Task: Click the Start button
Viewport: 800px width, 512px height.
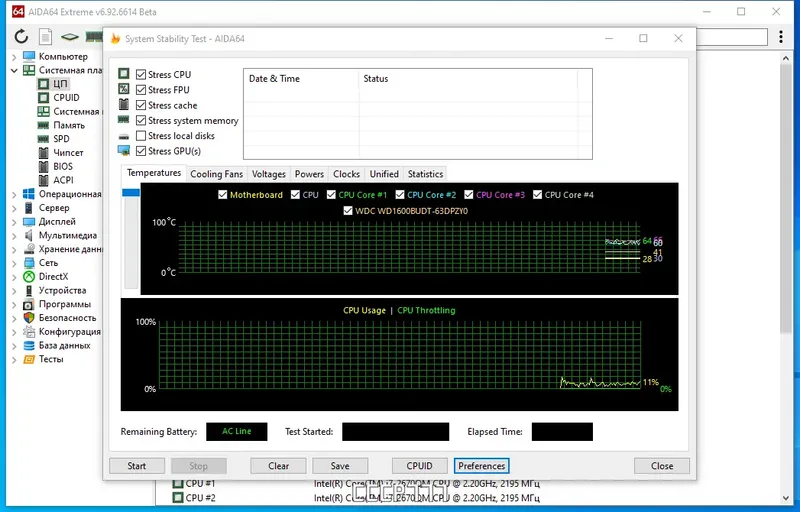Action: pos(137,466)
